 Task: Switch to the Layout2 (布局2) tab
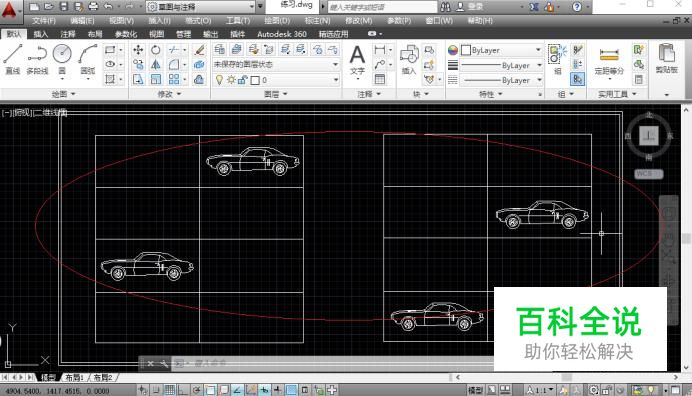(103, 377)
